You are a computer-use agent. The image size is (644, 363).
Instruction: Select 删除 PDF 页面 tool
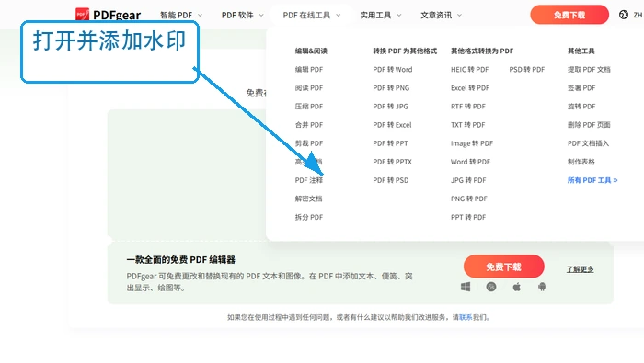pyautogui.click(x=589, y=125)
